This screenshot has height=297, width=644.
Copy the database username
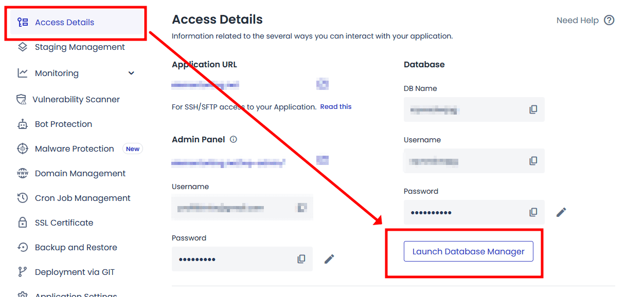click(x=533, y=161)
